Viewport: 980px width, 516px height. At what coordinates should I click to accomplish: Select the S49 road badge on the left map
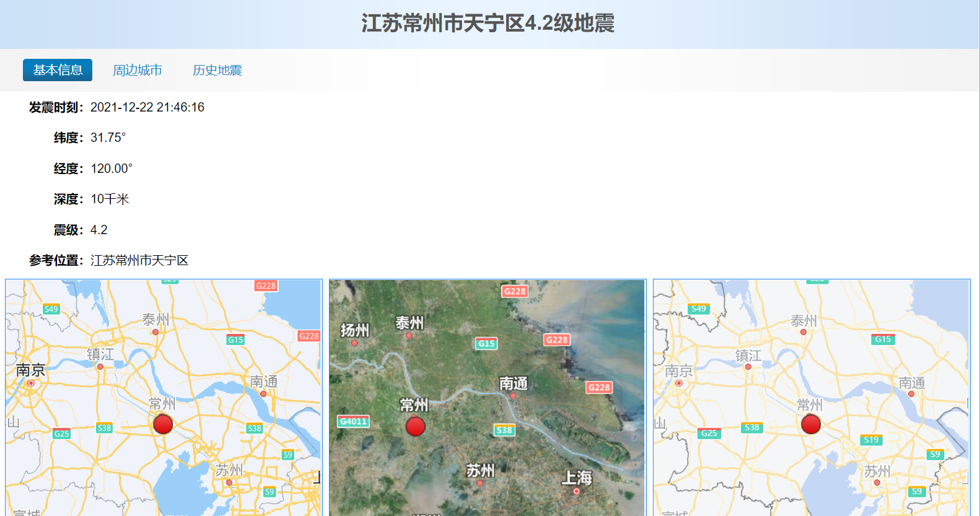coord(51,309)
